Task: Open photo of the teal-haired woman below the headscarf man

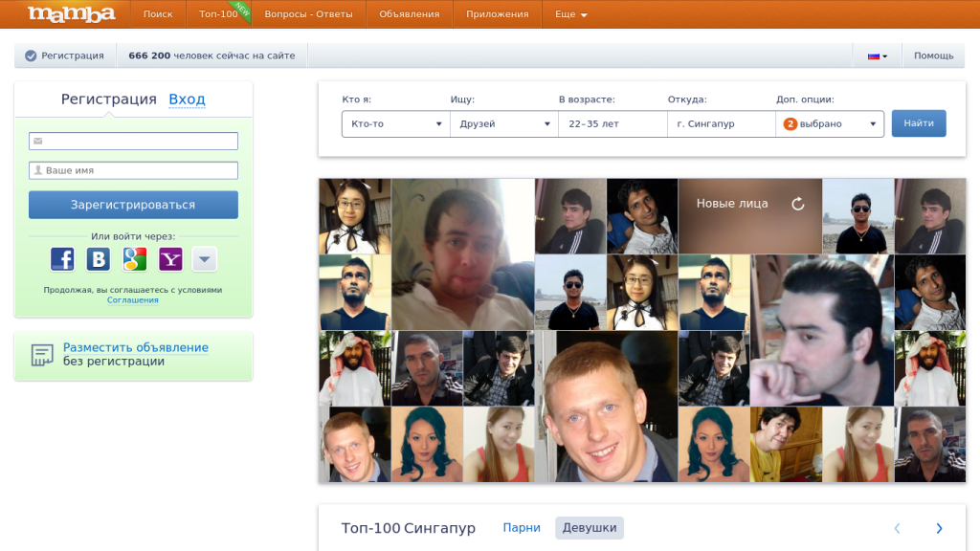Action: coord(427,444)
